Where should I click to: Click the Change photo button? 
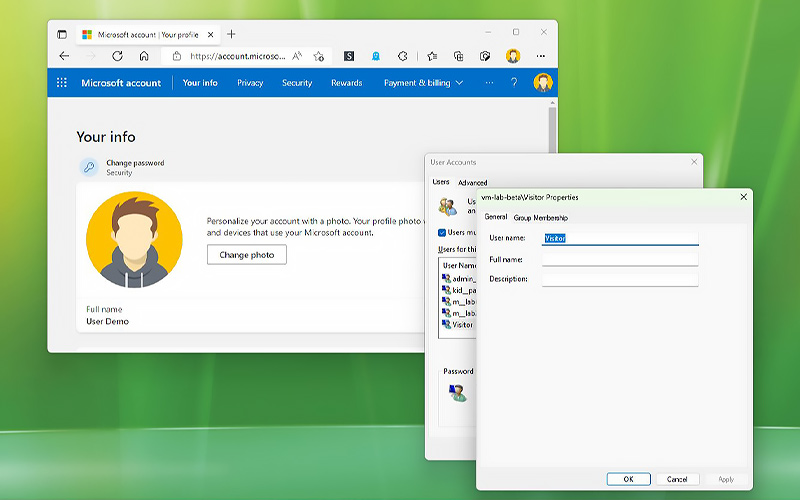(246, 255)
